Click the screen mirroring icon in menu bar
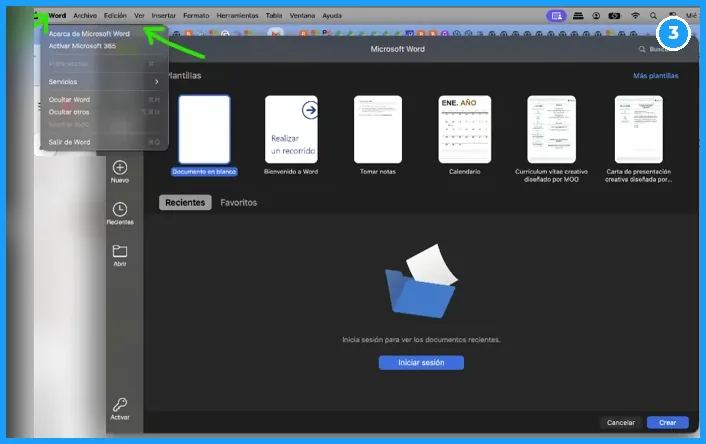This screenshot has width=706, height=444. (557, 16)
